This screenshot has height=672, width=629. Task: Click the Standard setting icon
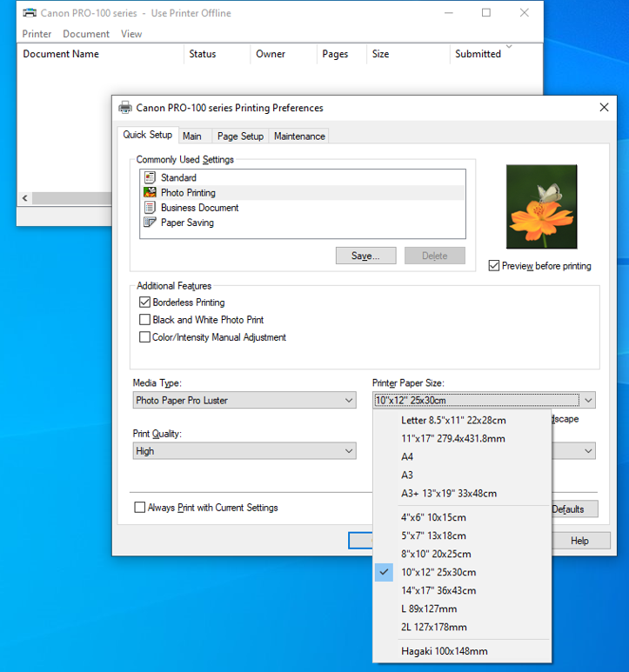pos(150,177)
